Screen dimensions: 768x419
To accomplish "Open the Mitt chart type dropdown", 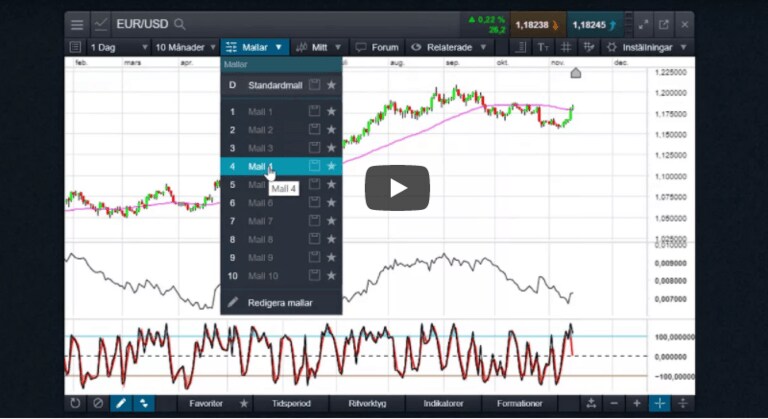I will (319, 47).
